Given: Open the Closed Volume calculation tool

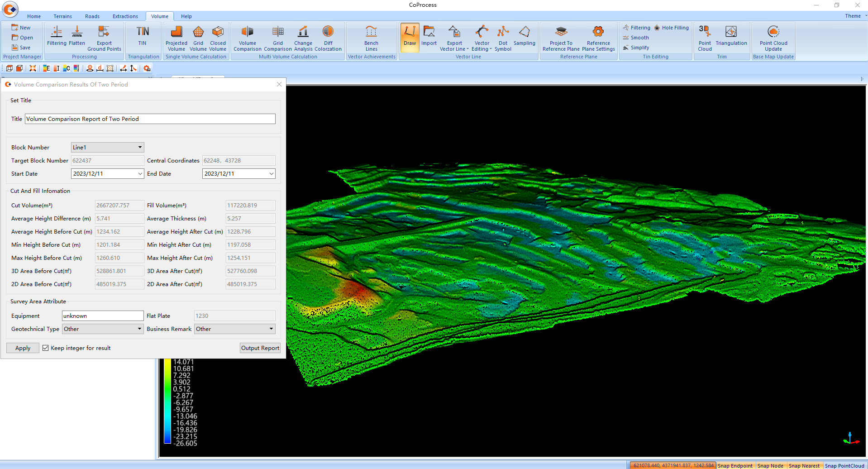Looking at the screenshot, I should [218, 38].
